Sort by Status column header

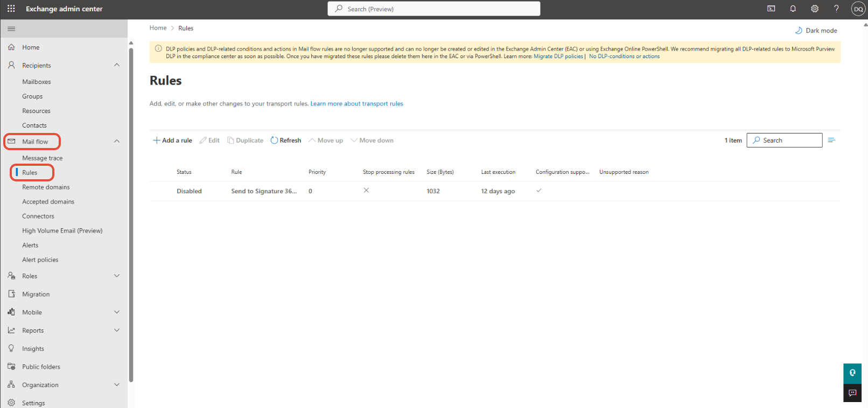pyautogui.click(x=184, y=172)
